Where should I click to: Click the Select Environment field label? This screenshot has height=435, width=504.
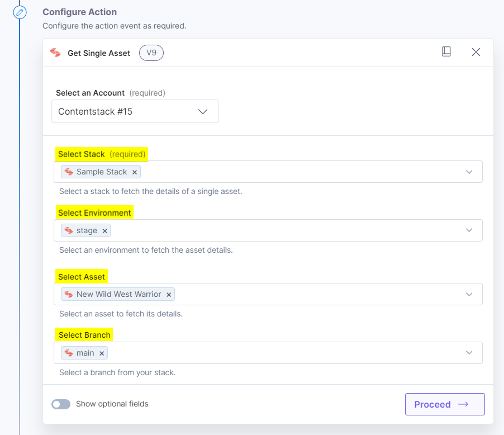(x=95, y=213)
